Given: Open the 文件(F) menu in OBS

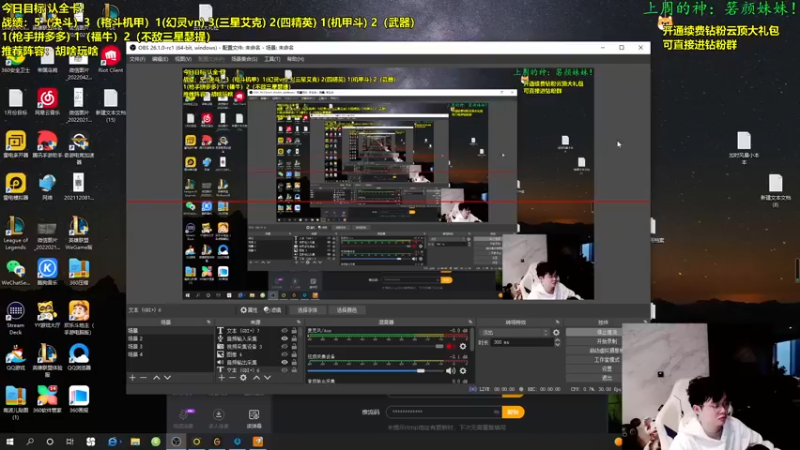Looking at the screenshot, I should 137,59.
